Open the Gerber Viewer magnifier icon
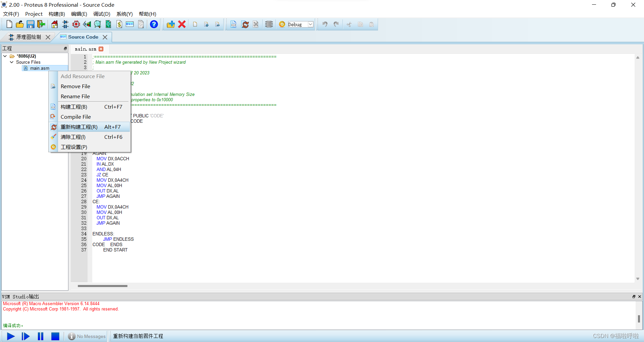This screenshot has width=644, height=342. [98, 24]
